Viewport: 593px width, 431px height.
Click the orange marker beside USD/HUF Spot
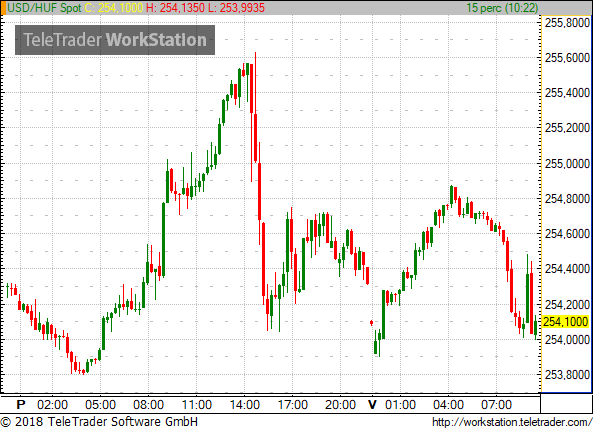coord(3,8)
